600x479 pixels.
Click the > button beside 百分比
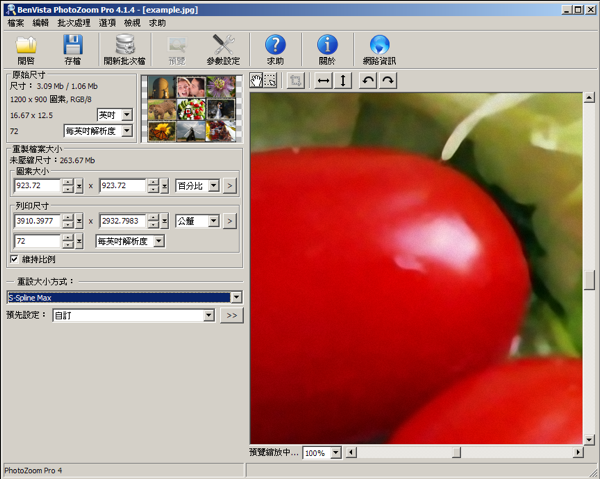230,186
